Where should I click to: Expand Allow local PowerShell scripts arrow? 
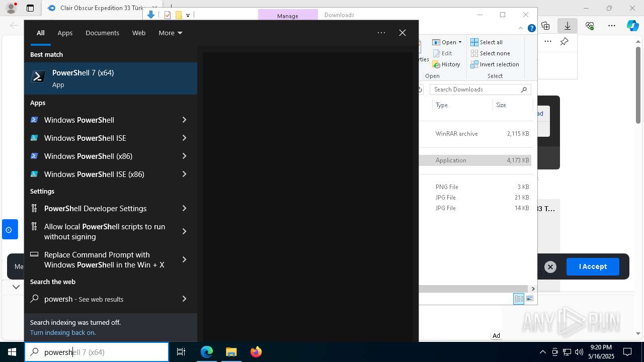point(184,231)
